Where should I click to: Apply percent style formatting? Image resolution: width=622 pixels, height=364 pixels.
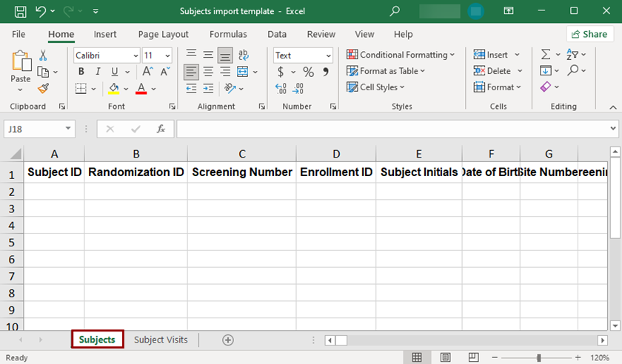(x=308, y=72)
